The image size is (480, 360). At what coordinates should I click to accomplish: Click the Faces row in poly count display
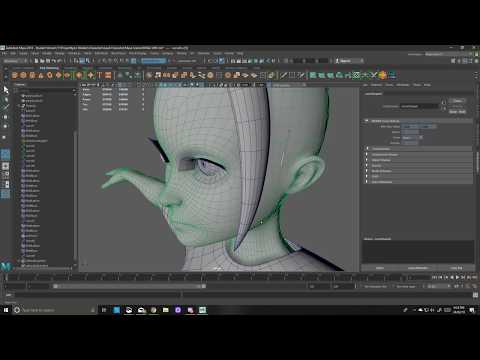113,99
